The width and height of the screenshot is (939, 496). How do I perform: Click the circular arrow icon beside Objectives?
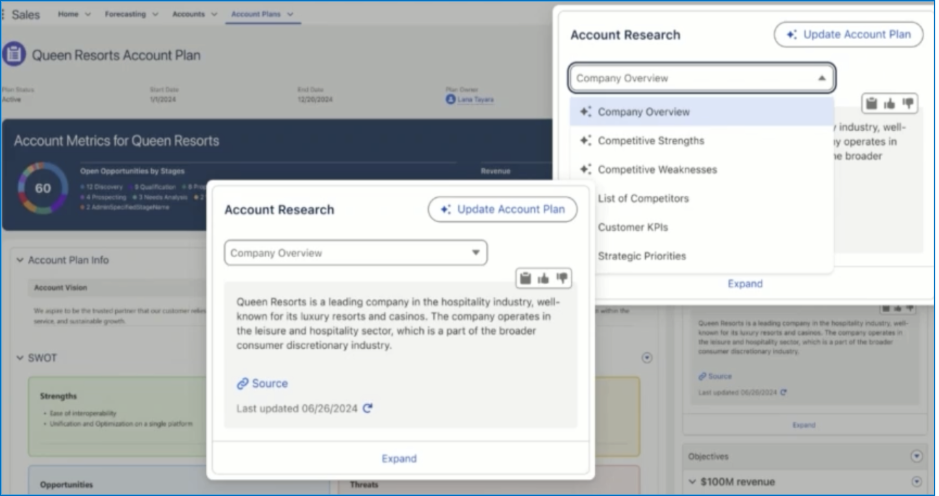916,456
